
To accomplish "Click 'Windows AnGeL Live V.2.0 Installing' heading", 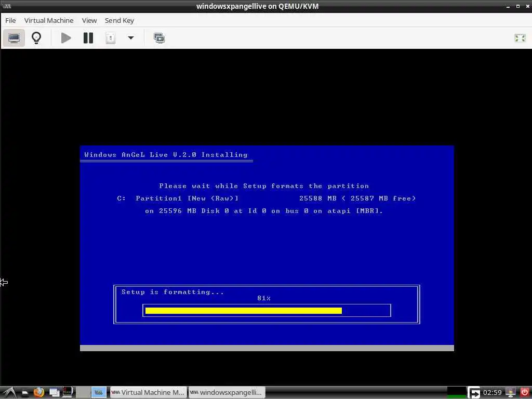I will [x=166, y=155].
